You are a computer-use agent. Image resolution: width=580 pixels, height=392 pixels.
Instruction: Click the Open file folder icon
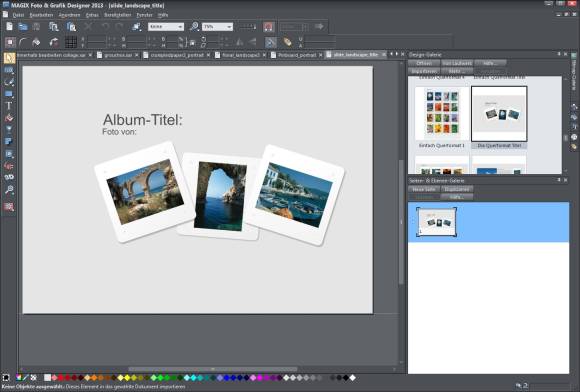23,27
